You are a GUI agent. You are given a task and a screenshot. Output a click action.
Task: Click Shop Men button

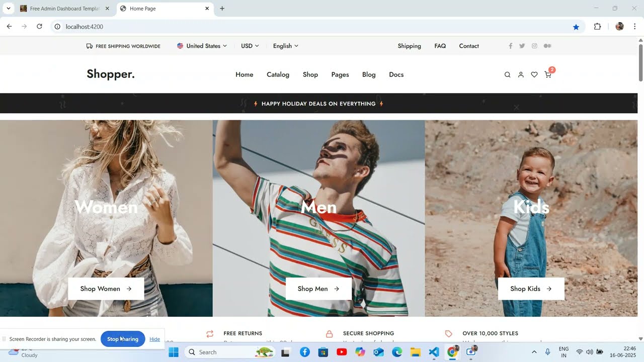point(318,289)
